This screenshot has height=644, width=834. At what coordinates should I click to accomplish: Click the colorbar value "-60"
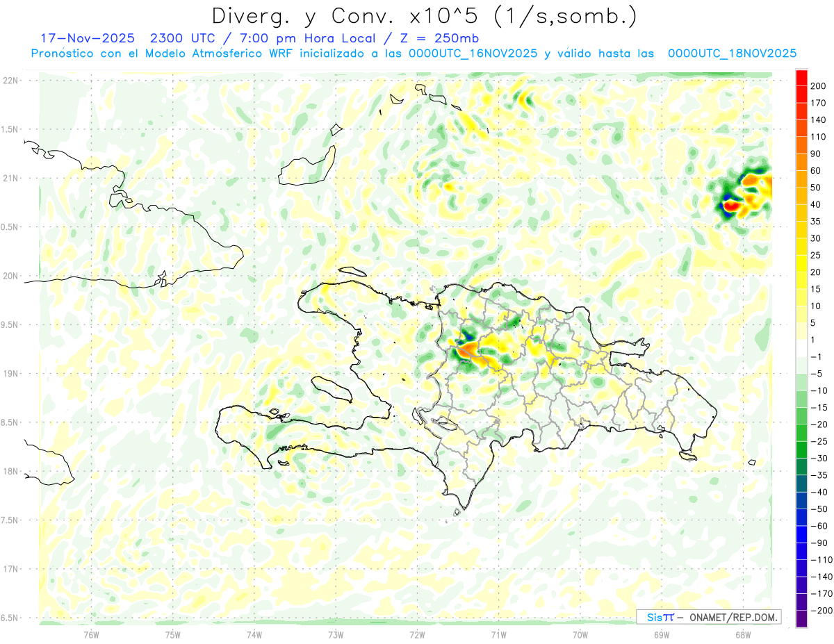(818, 526)
